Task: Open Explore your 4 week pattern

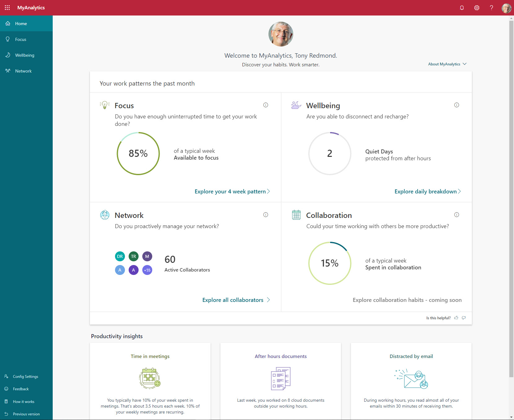Action: click(x=232, y=192)
